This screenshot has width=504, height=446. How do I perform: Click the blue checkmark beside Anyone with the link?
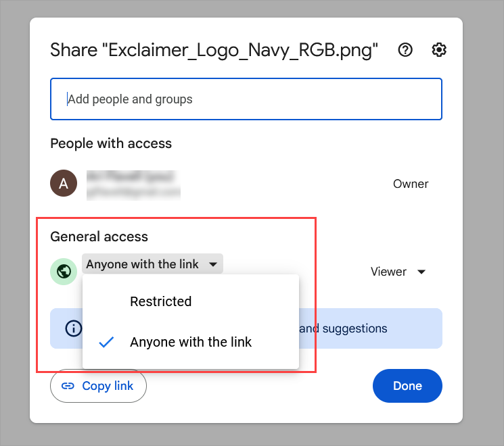point(106,342)
